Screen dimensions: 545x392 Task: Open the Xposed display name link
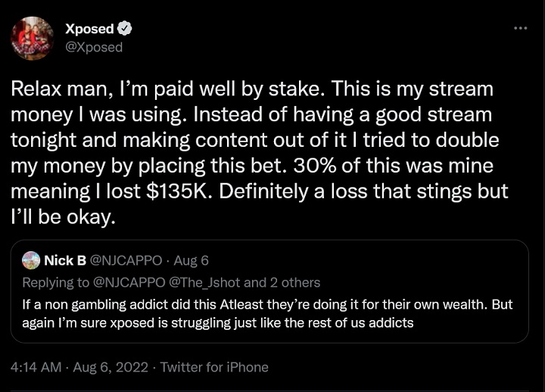tap(89, 29)
